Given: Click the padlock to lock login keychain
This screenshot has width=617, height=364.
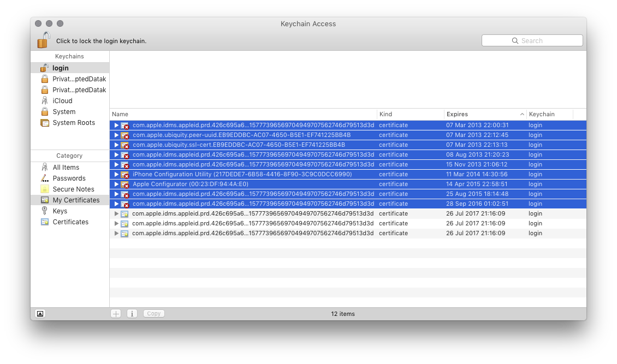Looking at the screenshot, I should pyautogui.click(x=44, y=40).
